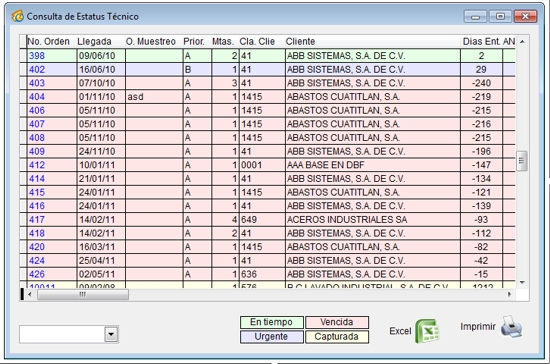Screen dimensions: 550x364
Task: Click the Capturada yellow legend box
Action: (337, 337)
